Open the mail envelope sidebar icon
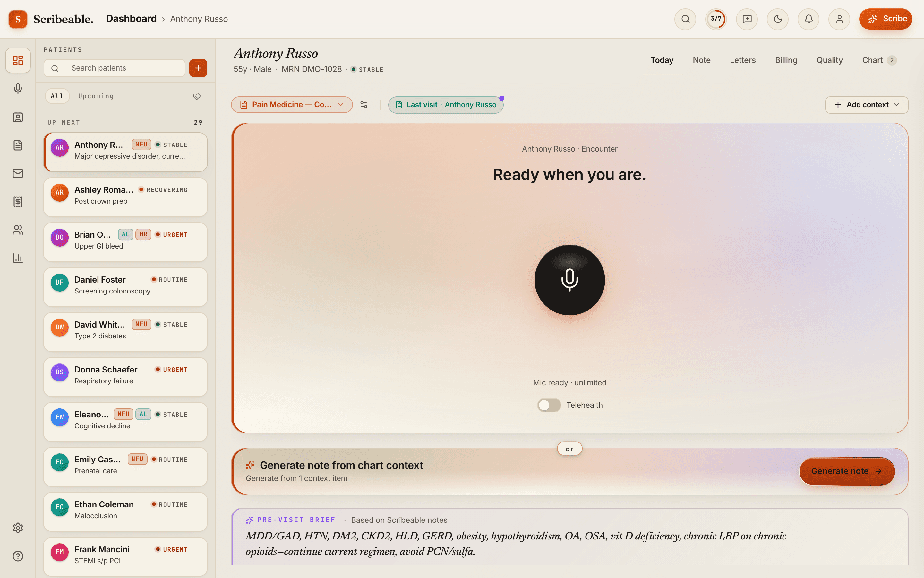The width and height of the screenshot is (924, 578). (x=18, y=173)
